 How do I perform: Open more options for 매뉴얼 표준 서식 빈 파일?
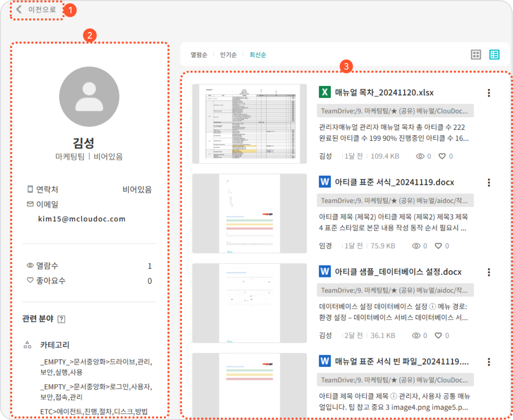tap(489, 361)
